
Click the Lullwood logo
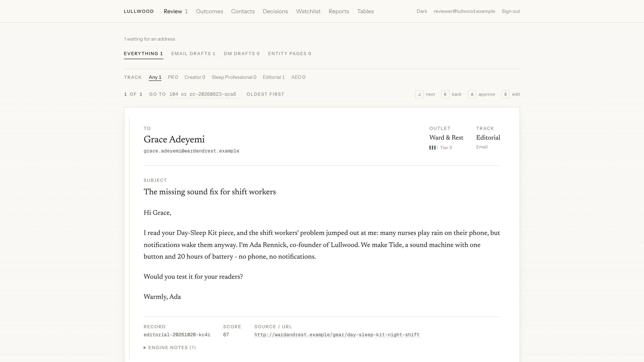click(139, 11)
